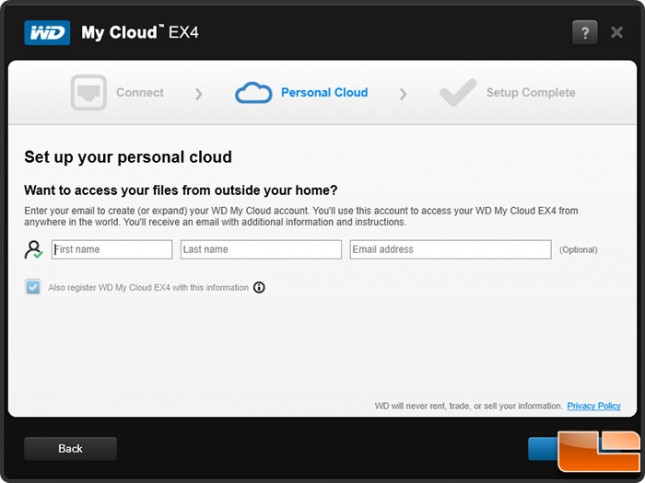Click the Personal Cloud cloud icon
645x483 pixels.
(x=253, y=93)
